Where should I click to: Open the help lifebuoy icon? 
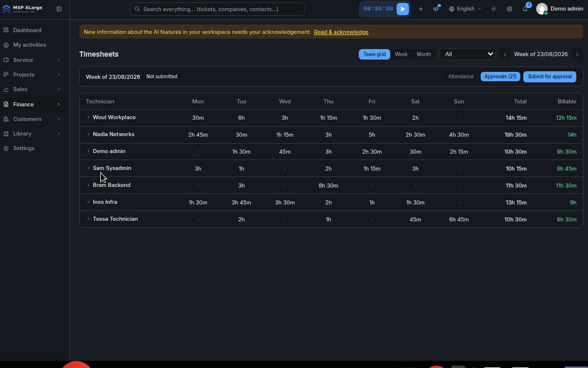509,9
